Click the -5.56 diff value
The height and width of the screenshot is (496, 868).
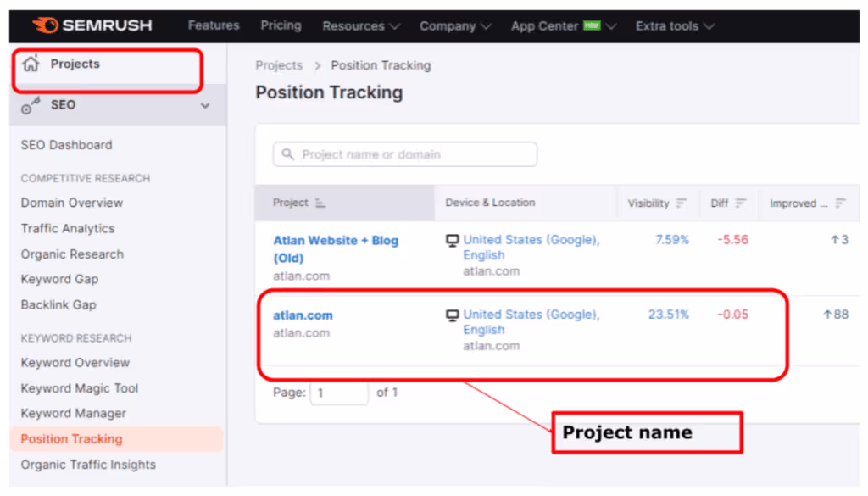coord(733,240)
